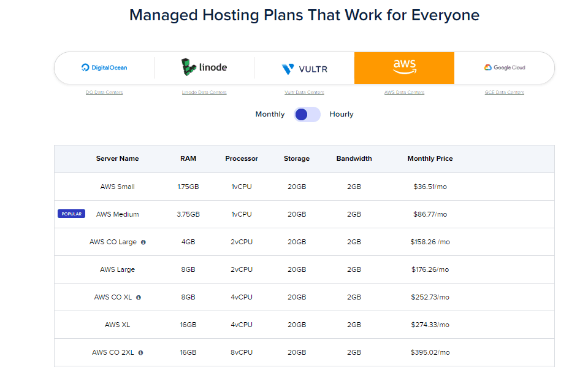
Task: Select the Linode provider tab
Action: point(204,68)
